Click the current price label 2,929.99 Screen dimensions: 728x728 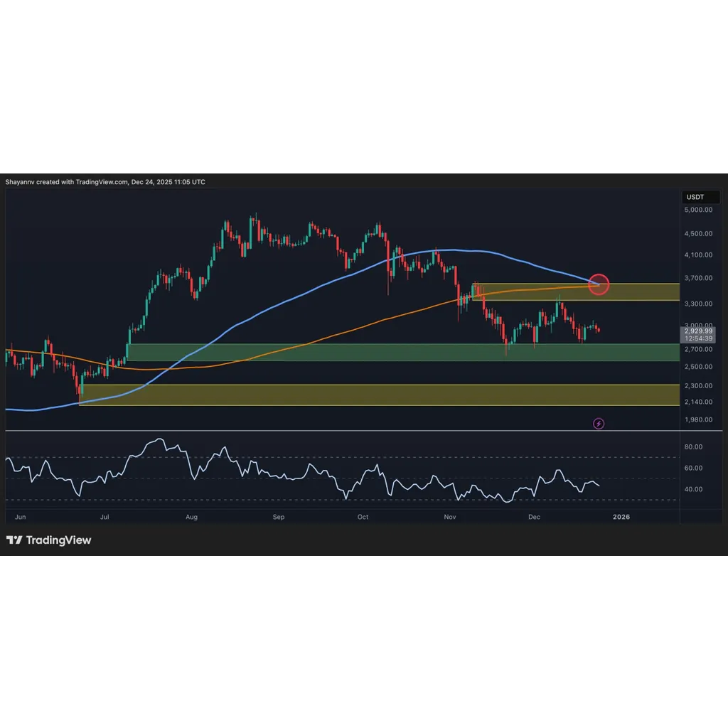(x=698, y=331)
